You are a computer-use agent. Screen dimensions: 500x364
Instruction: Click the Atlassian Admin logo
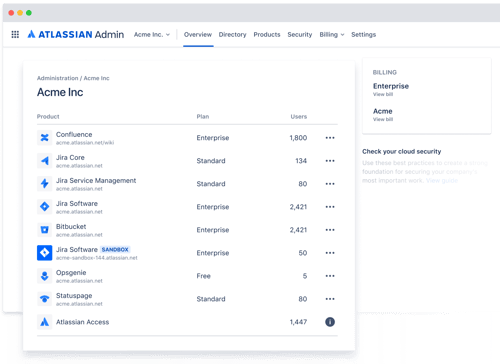click(76, 34)
